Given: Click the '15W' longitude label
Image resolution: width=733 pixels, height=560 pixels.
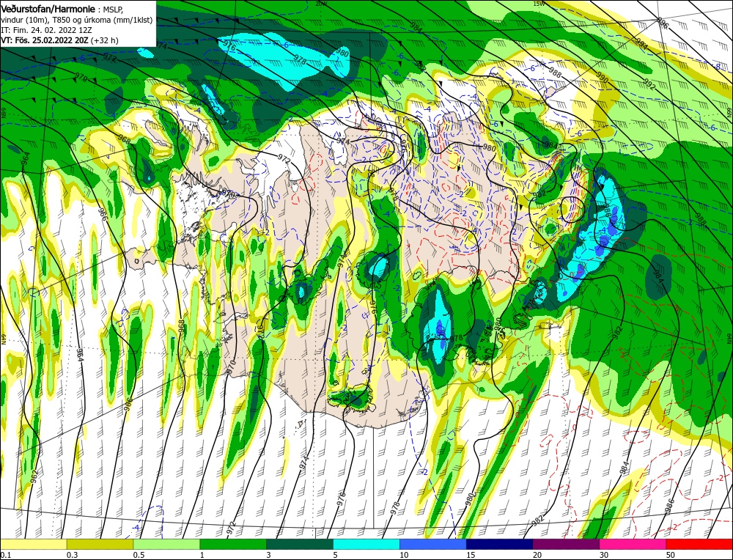Looking at the screenshot, I should 539,3.
